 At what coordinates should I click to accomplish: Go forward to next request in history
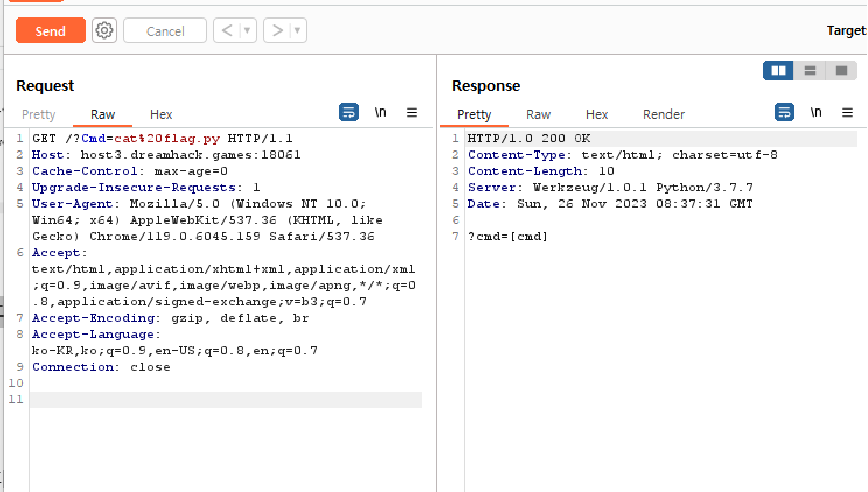point(277,30)
